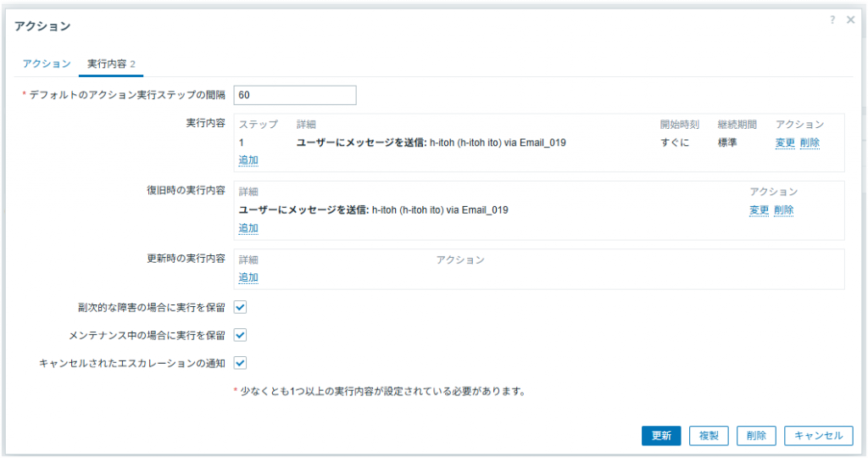Click 削除 in the 復旧時の実行内容 section
The height and width of the screenshot is (458, 868).
783,210
